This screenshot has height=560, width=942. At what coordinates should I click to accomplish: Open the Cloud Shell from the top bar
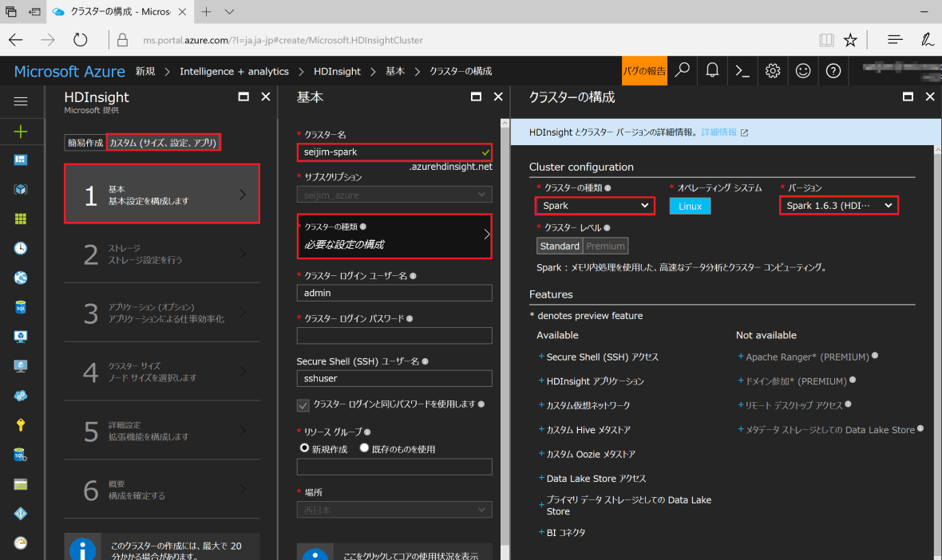pos(742,71)
